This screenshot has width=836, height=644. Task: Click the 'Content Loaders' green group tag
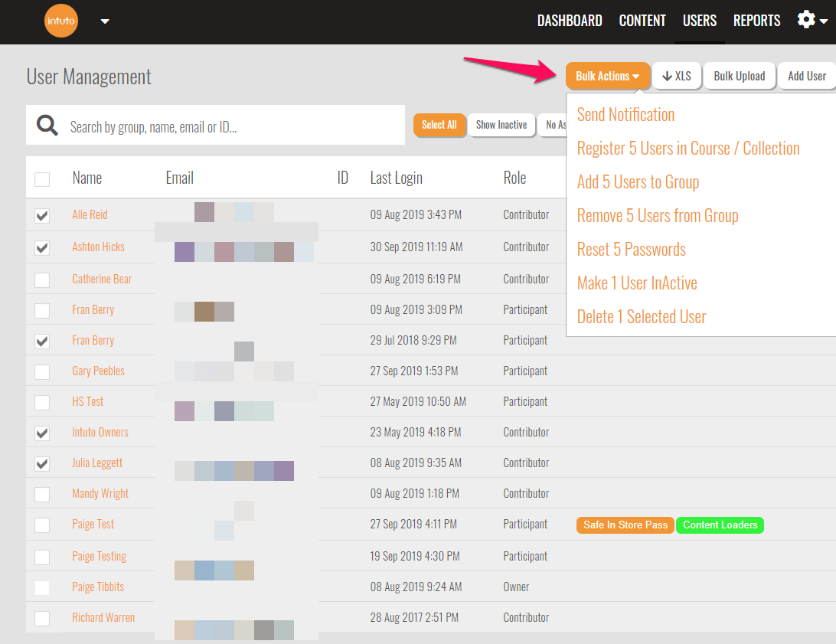[x=720, y=525]
